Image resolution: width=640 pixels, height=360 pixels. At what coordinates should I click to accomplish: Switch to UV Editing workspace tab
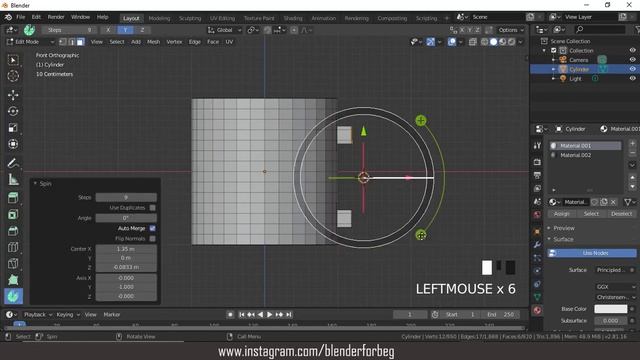(x=222, y=18)
